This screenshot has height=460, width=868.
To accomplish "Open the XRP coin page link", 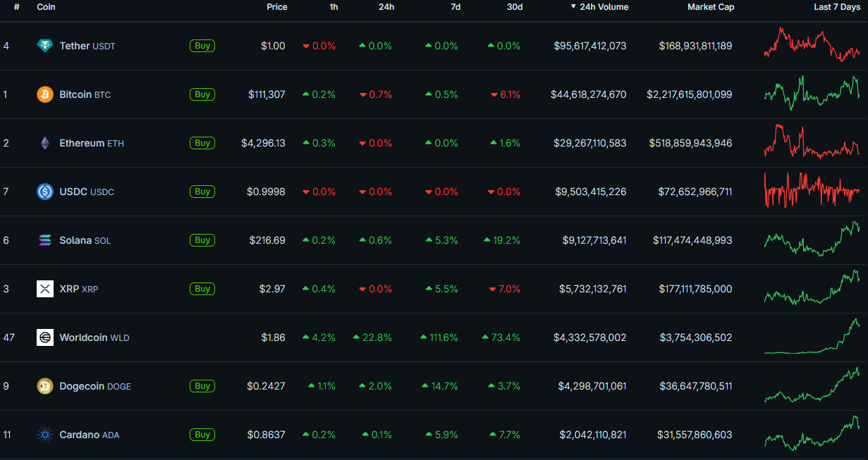I will tap(79, 289).
